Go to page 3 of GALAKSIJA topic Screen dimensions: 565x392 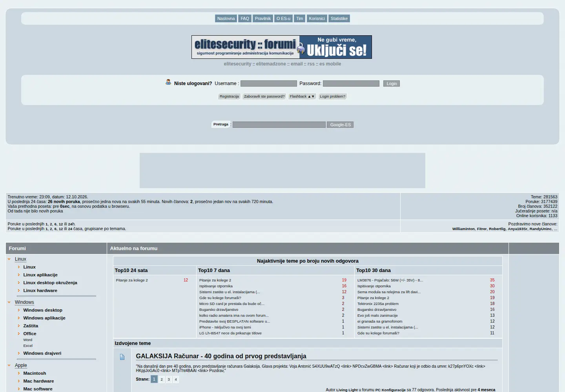[169, 379]
